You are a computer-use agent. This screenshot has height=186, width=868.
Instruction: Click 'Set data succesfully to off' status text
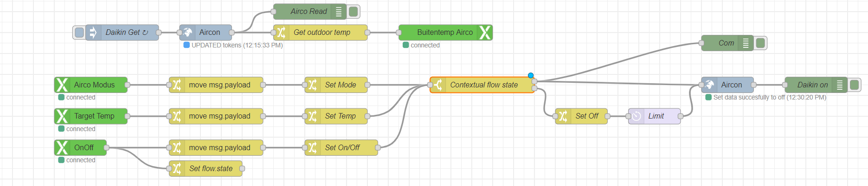click(770, 98)
